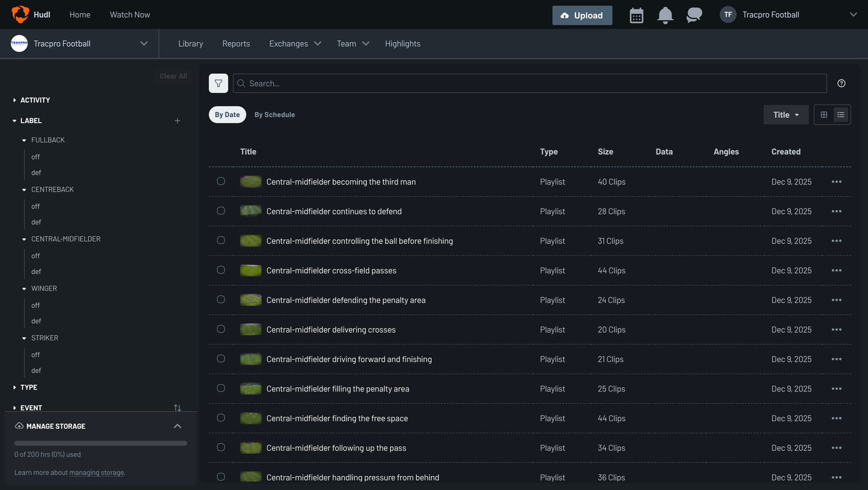Click inside the Search field

pyautogui.click(x=529, y=84)
